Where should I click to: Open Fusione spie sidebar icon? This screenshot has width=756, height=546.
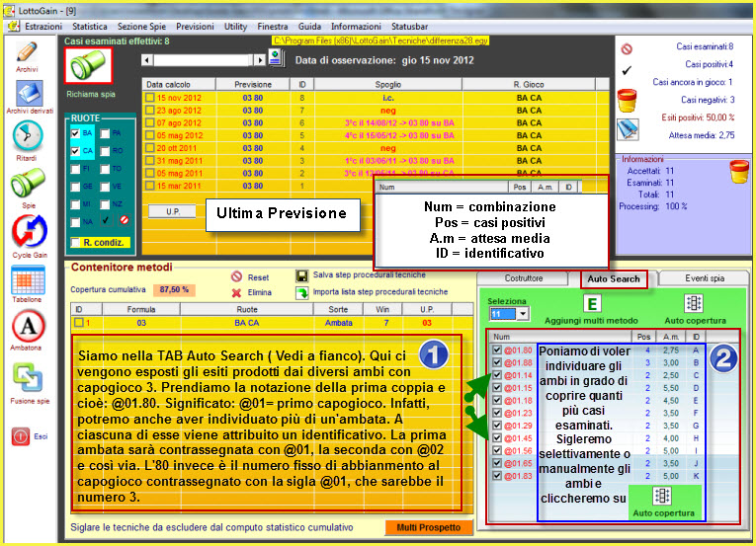pos(28,377)
